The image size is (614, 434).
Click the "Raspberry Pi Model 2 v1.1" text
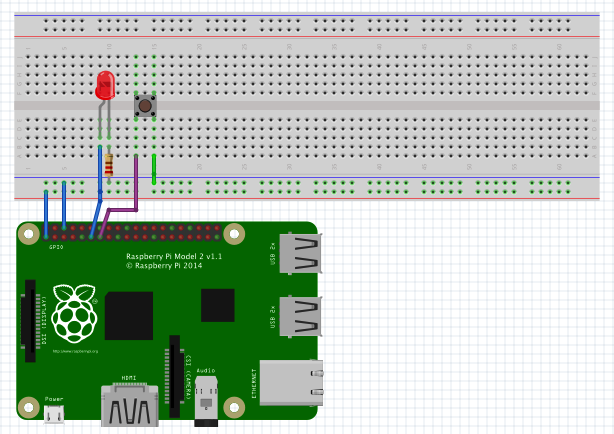(x=174, y=257)
